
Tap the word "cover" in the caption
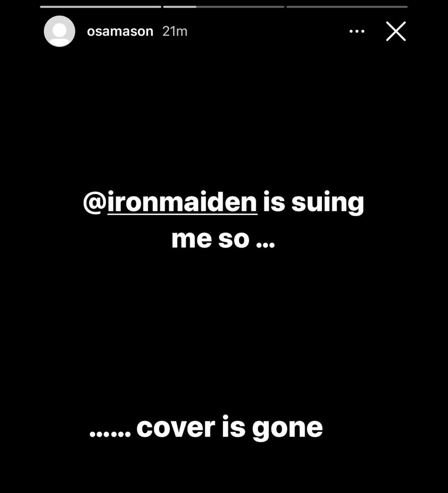[x=175, y=428]
